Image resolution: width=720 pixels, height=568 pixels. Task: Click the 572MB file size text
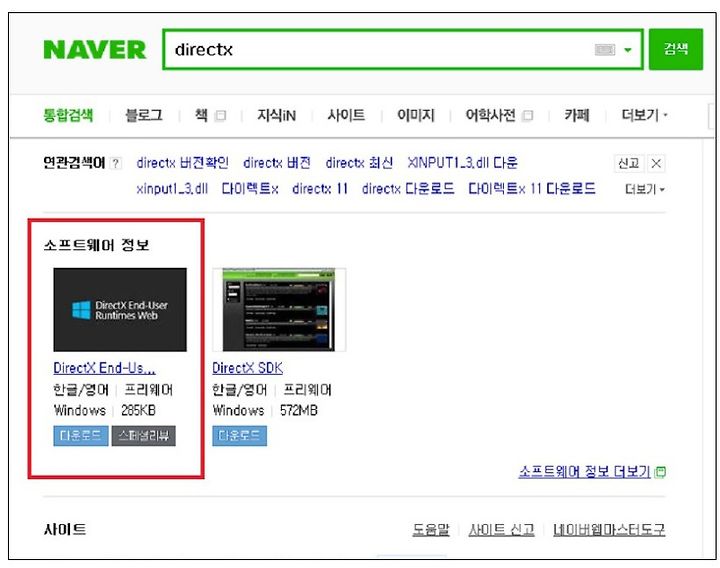pyautogui.click(x=298, y=410)
